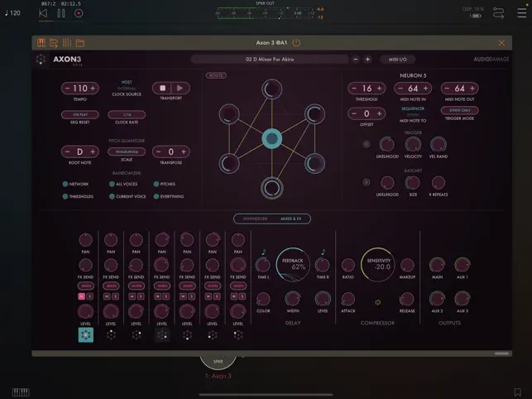Toggle the ROUTE mode button above the network
The image size is (532, 399).
[x=216, y=75]
